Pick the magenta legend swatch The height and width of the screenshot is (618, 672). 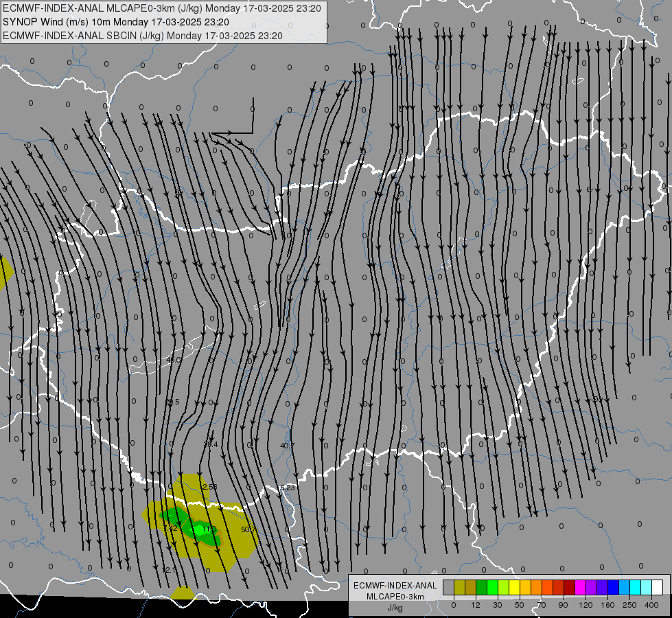(x=580, y=587)
